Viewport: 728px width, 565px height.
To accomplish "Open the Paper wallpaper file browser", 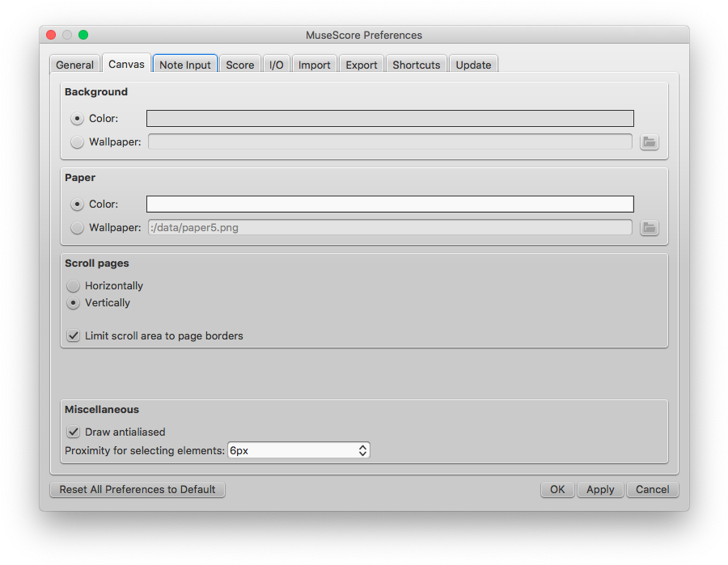I will (650, 228).
